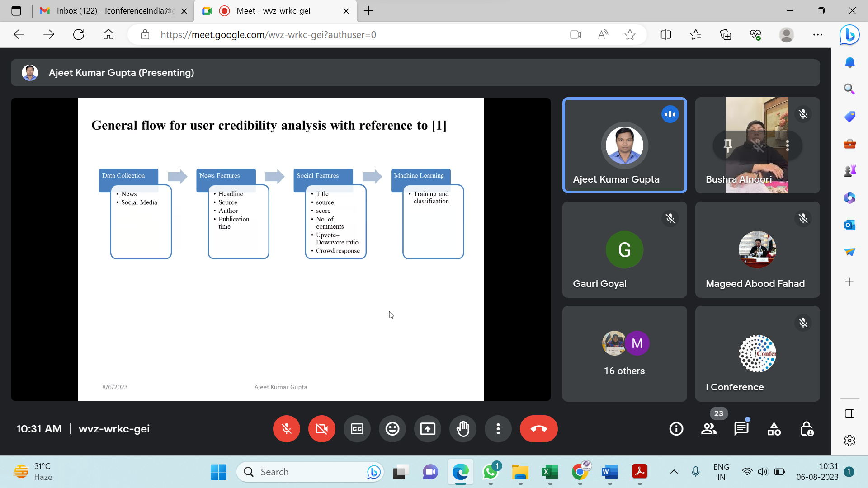Toggle split screen view
The width and height of the screenshot is (868, 488).
(666, 35)
